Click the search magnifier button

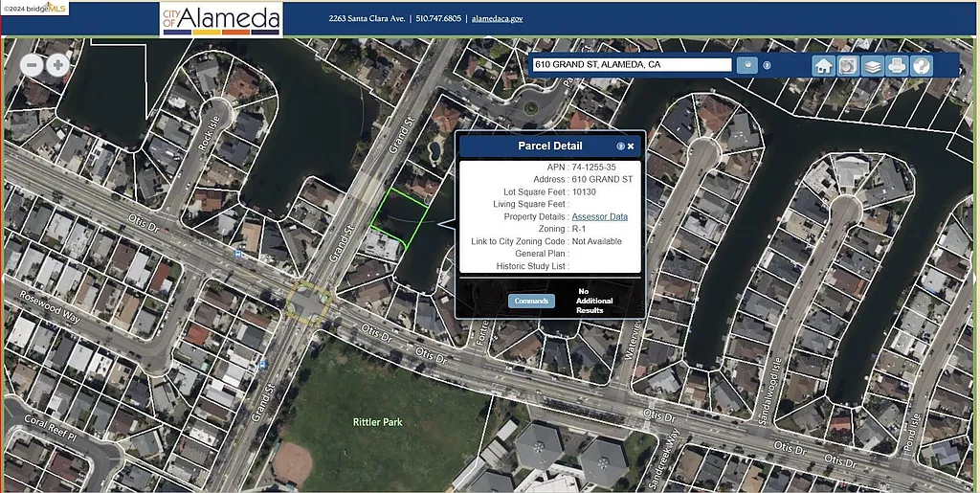(x=747, y=64)
